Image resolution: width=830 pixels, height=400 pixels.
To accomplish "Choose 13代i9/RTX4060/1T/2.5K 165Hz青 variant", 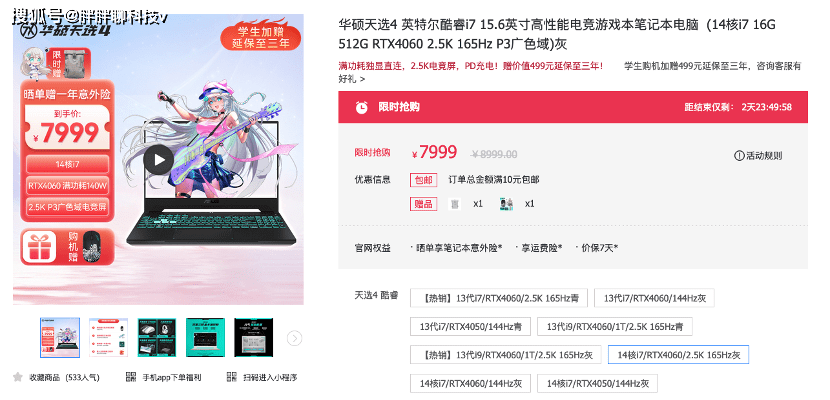I will pos(615,326).
